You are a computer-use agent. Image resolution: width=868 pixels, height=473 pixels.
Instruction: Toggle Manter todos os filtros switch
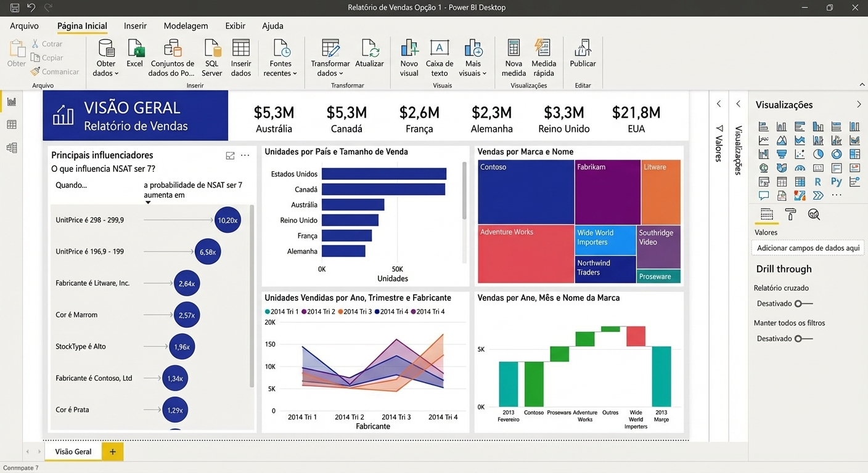(803, 339)
